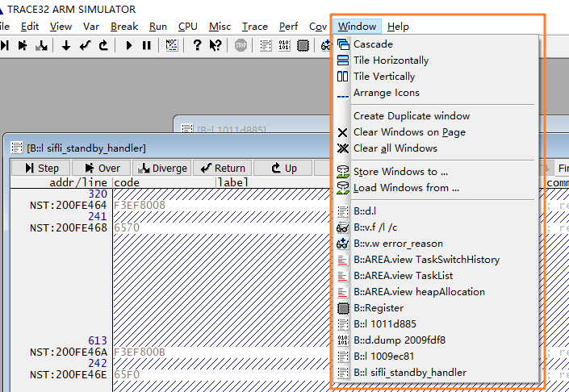Switch to B::Register window entry
This screenshot has width=569, height=392.
coord(378,308)
